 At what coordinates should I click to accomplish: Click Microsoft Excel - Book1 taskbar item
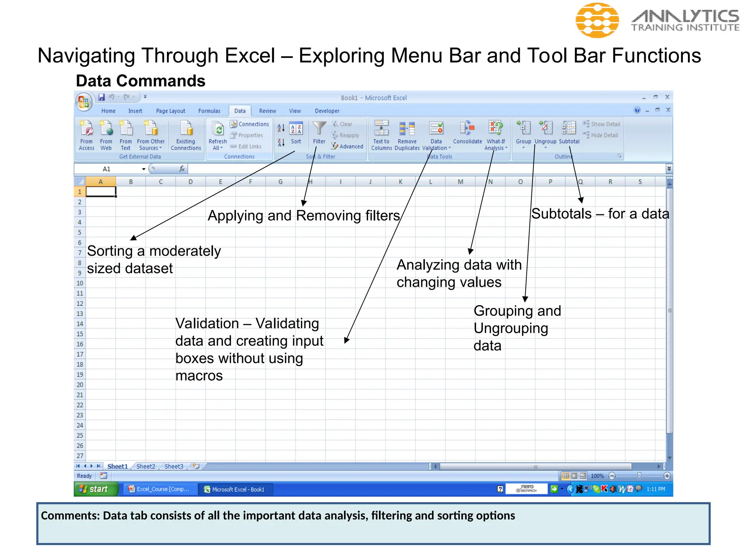[236, 489]
